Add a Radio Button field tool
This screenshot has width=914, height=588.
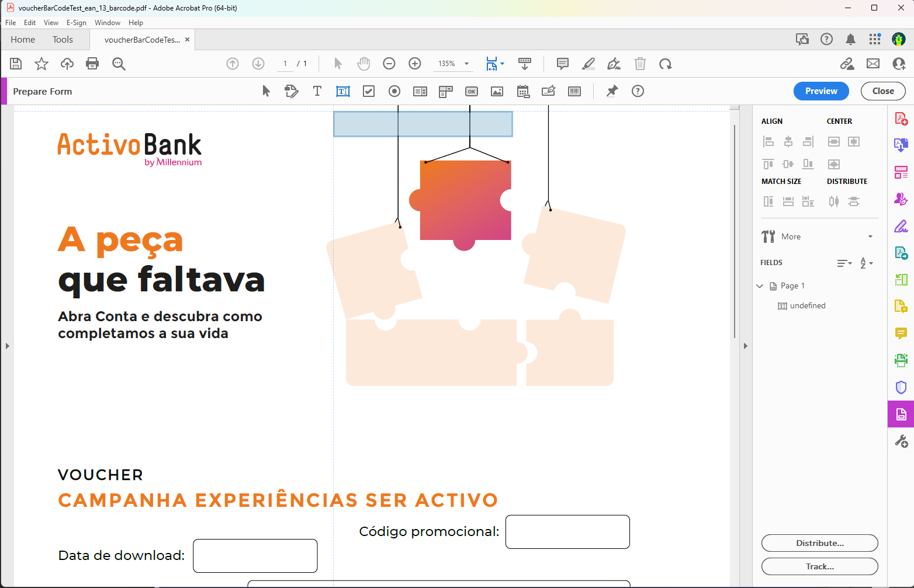point(394,91)
